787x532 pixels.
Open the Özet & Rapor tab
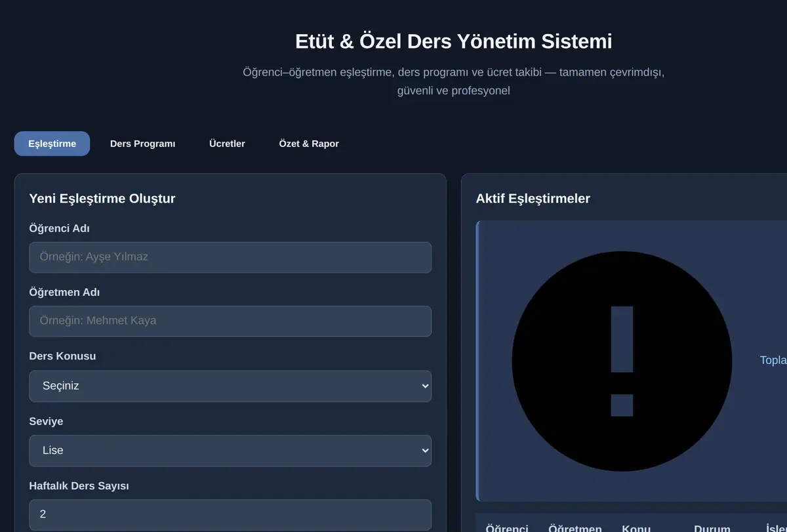coord(309,144)
